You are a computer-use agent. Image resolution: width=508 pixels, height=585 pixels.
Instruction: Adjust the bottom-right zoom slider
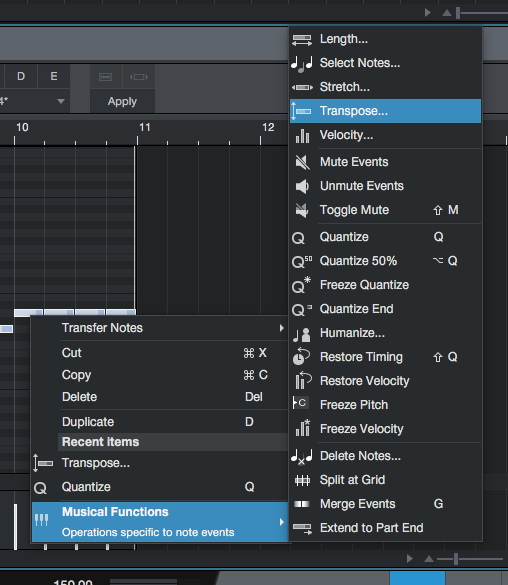pyautogui.click(x=456, y=559)
